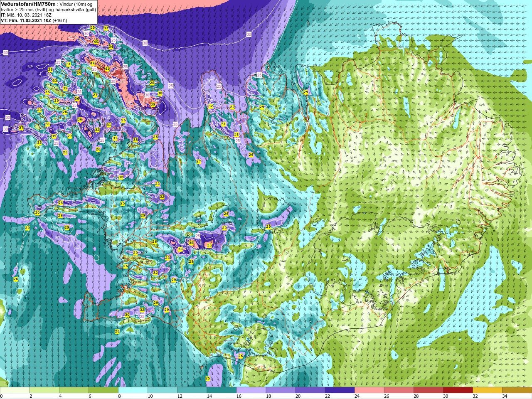Click the pale yellow 0–2 legend swatch

15,390
